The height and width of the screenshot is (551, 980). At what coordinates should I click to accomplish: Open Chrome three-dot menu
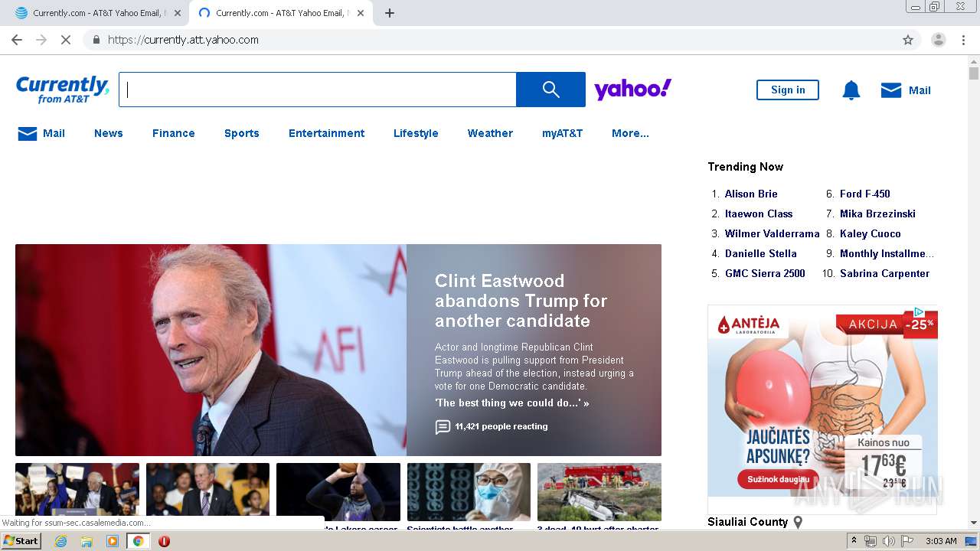[963, 40]
